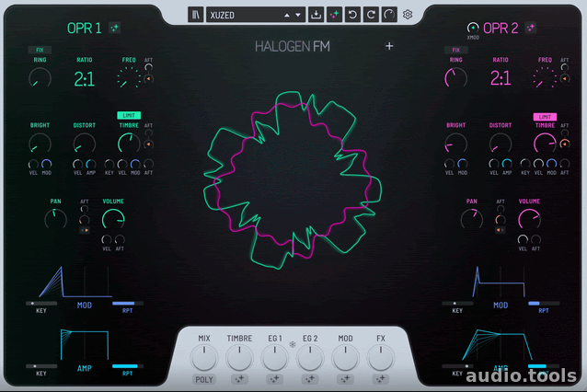Toggle the POLY button
This screenshot has height=392, width=587.
[204, 380]
